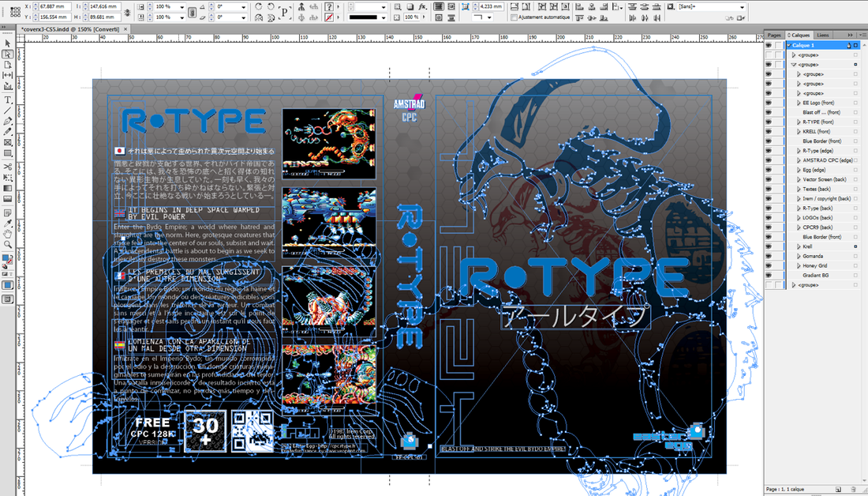Toggle visibility of Calque 1 layer
Image resolution: width=868 pixels, height=496 pixels.
pos(769,46)
